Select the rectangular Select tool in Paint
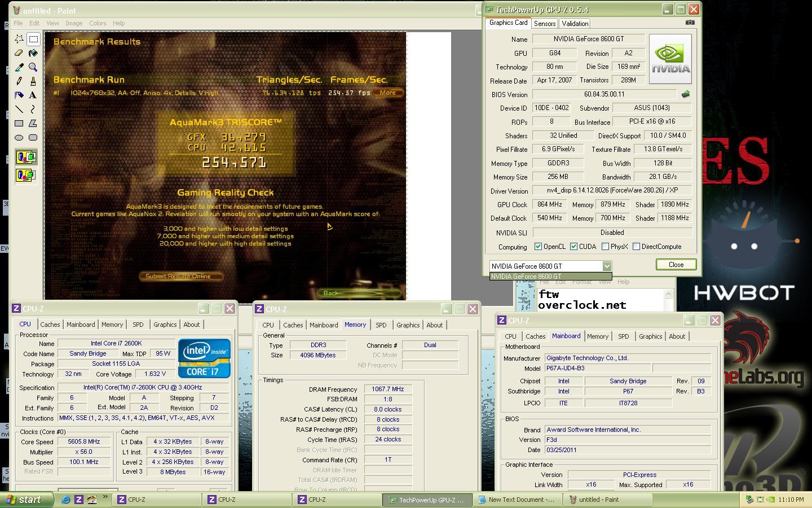 [x=33, y=39]
